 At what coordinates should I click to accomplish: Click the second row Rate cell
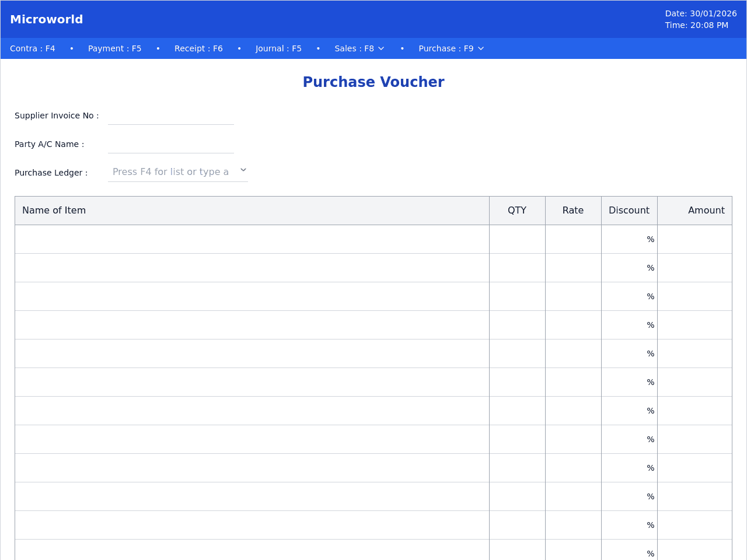pyautogui.click(x=573, y=268)
